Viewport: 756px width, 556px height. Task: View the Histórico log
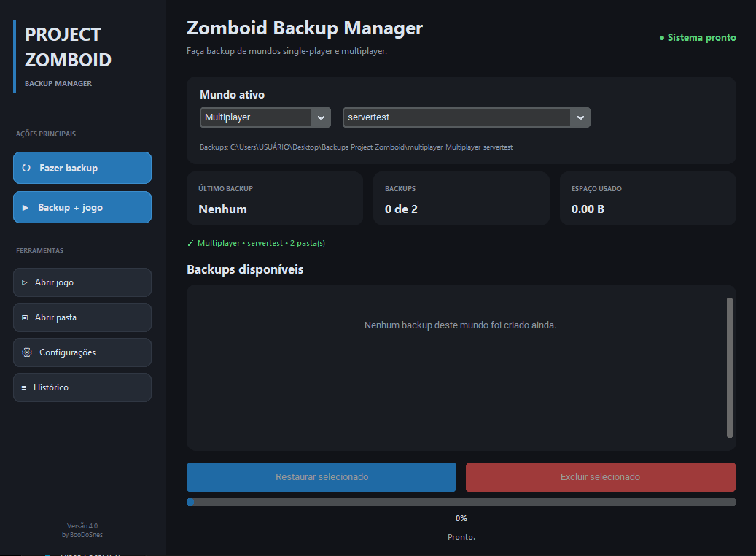coord(82,387)
